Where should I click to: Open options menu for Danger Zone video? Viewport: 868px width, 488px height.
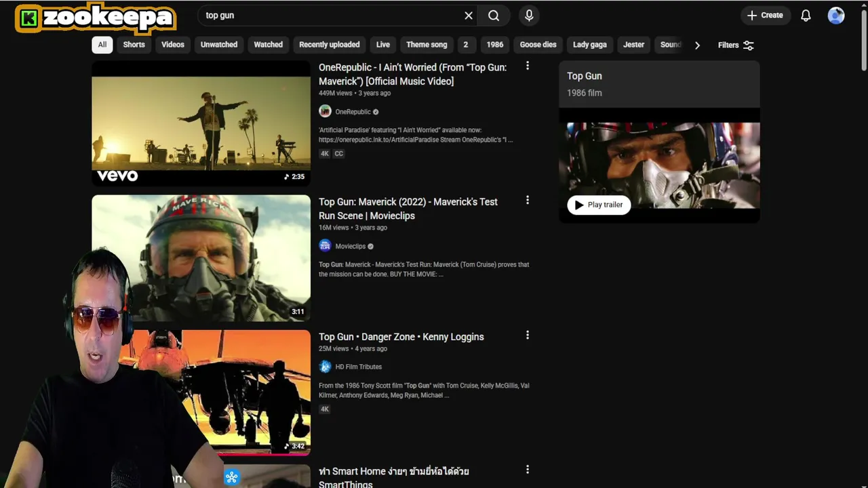tap(528, 335)
